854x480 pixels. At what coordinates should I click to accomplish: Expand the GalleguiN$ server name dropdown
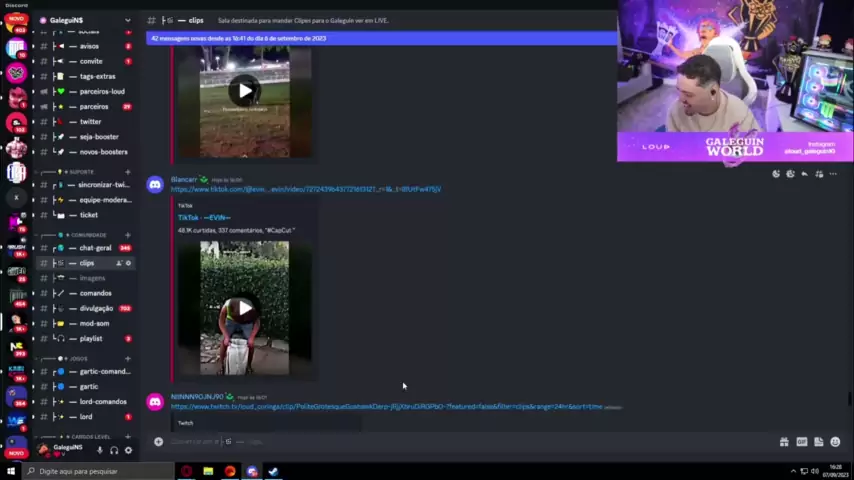point(127,20)
